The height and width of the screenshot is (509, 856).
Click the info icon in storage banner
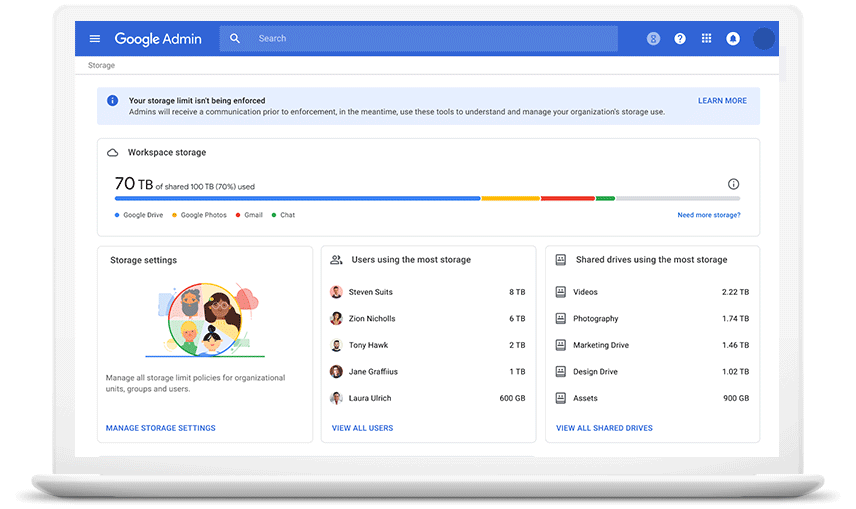pyautogui.click(x=112, y=100)
